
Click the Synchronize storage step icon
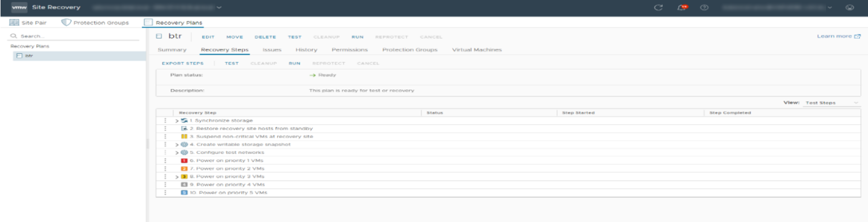click(184, 121)
